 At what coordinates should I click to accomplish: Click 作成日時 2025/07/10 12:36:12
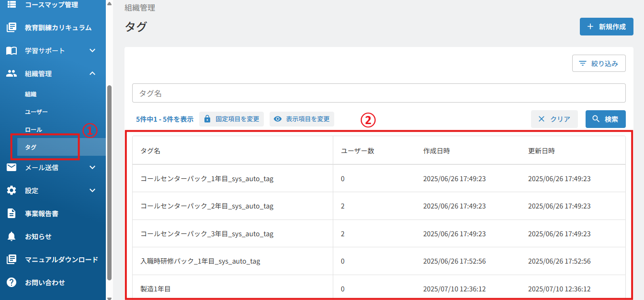454,289
